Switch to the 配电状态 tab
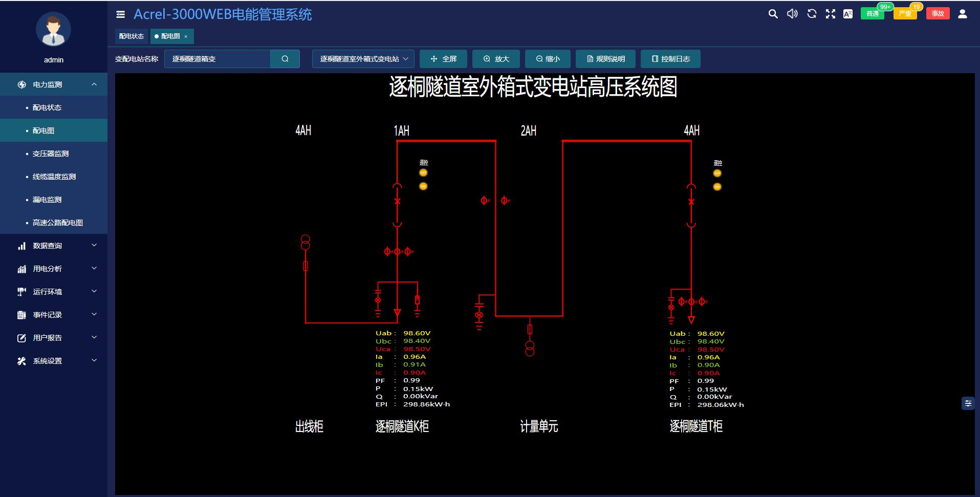This screenshot has width=980, height=497. pyautogui.click(x=132, y=36)
